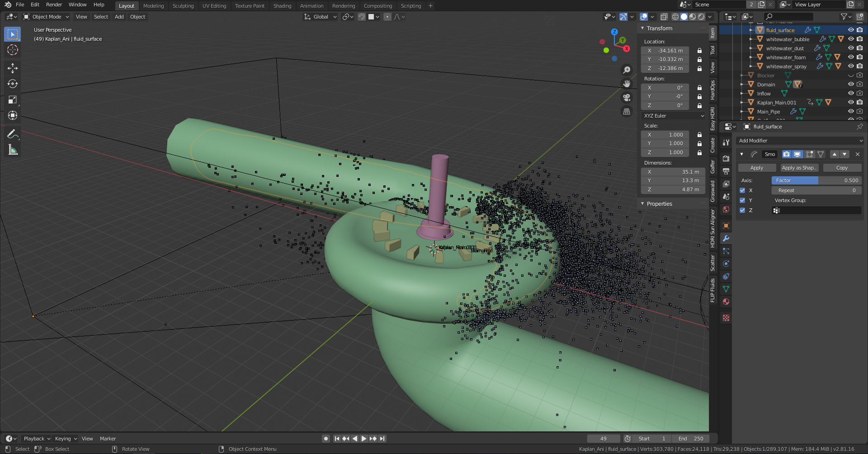
Task: Click the Copy modifier button
Action: pos(842,168)
